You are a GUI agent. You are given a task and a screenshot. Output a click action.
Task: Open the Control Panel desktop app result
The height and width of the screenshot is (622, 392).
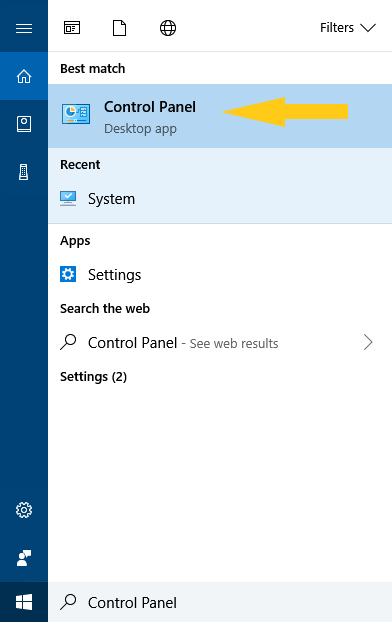(x=220, y=116)
